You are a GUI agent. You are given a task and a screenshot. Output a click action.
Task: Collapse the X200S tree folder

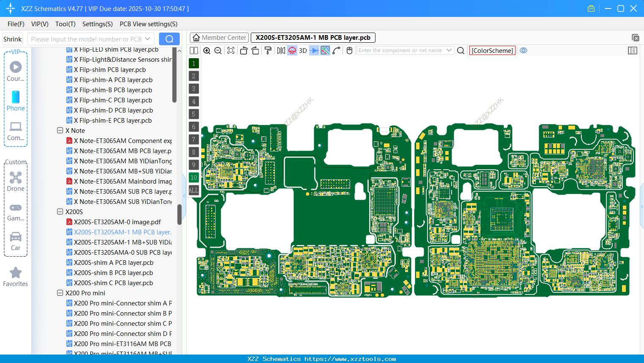point(60,212)
